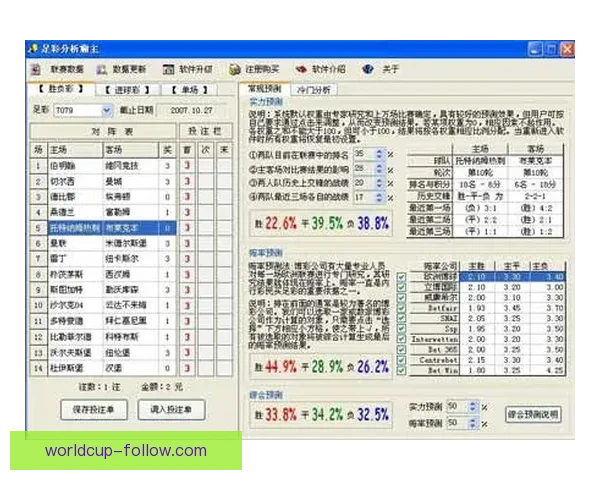
Task: Click the 客场 column header in match list
Action: [131, 150]
